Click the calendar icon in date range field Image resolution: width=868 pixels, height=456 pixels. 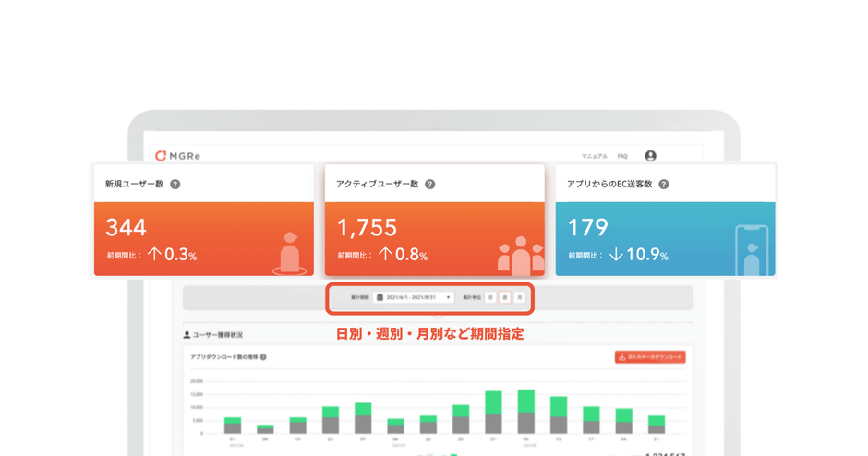click(380, 297)
